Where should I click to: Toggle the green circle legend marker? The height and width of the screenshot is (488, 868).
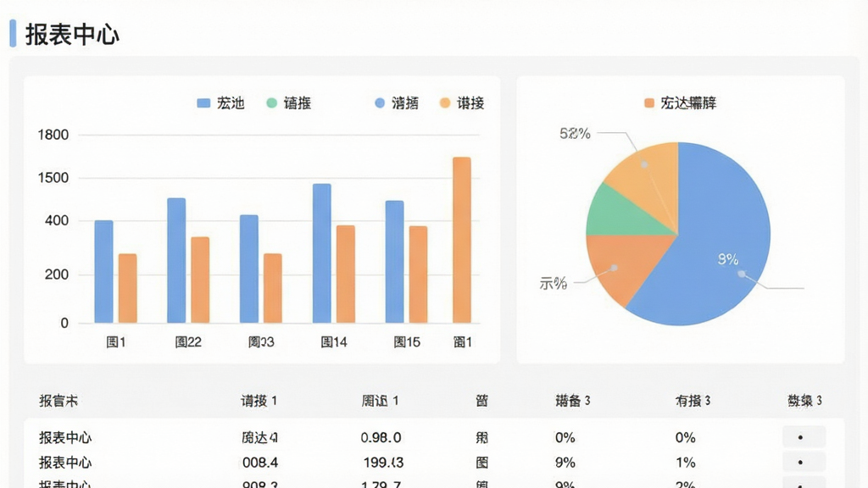271,103
